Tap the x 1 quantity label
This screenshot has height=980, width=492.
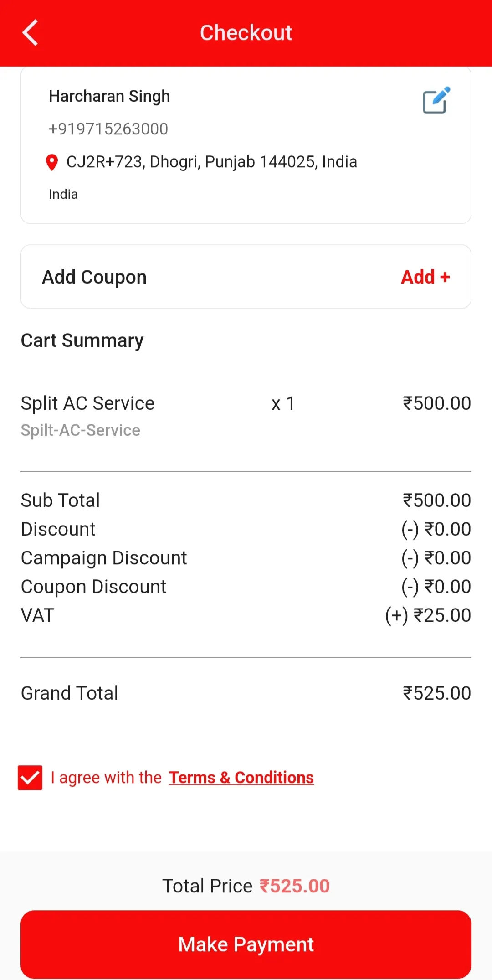[x=283, y=404]
